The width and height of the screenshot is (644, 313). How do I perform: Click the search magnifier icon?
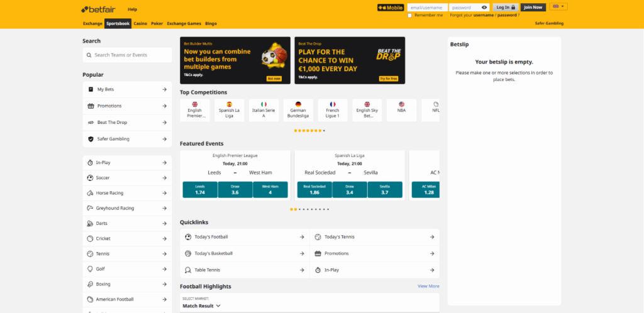(x=89, y=55)
